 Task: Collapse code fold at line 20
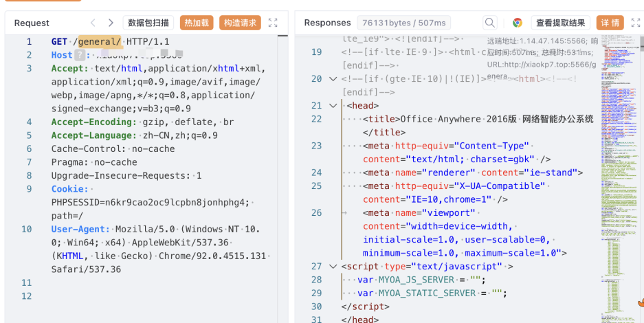[x=333, y=79]
